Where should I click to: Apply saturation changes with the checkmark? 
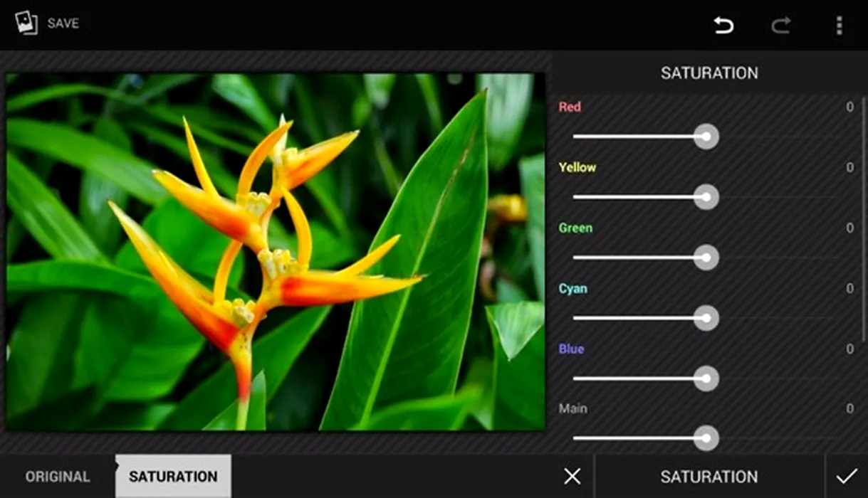[x=846, y=477]
